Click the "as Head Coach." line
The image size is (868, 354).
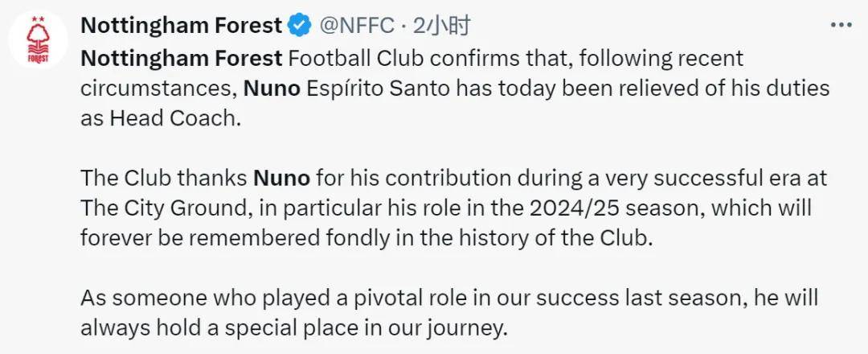(x=160, y=117)
